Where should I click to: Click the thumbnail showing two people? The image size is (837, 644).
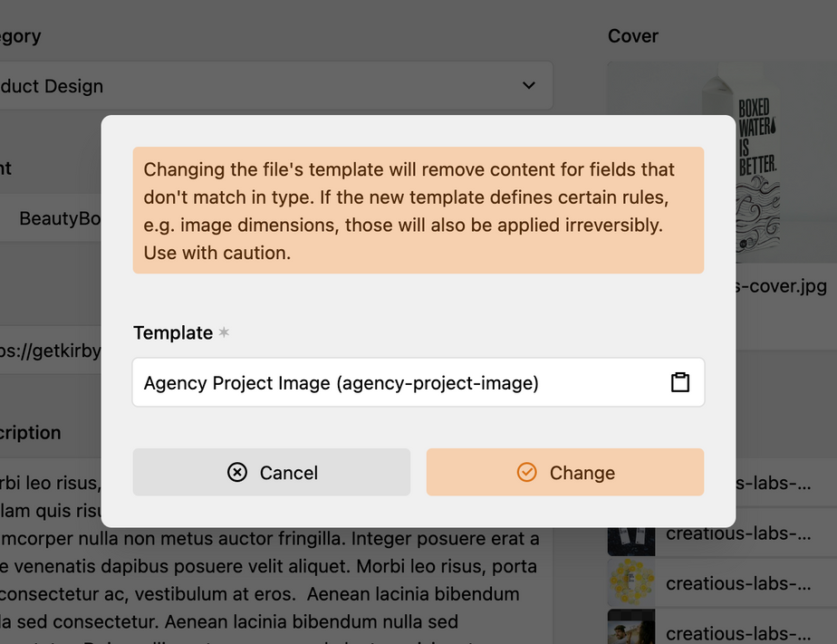[x=631, y=628]
